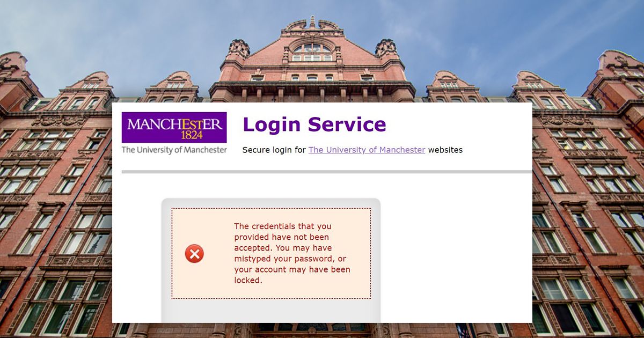Click the word "locked." in error message
This screenshot has width=644, height=338.
248,280
